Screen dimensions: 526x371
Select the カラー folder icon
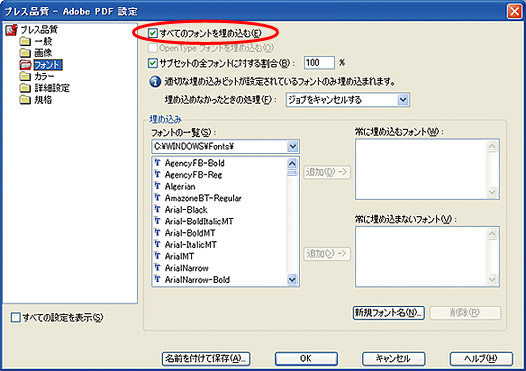(x=24, y=76)
